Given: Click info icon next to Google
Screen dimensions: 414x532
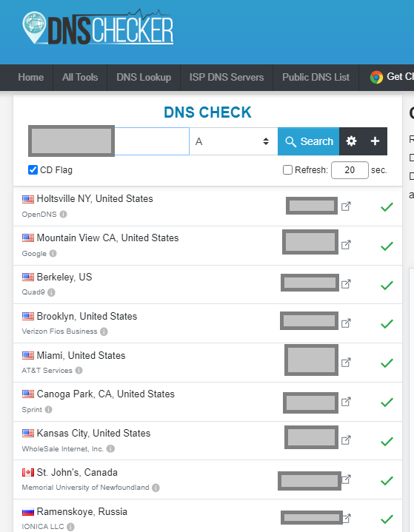Looking at the screenshot, I should tap(53, 254).
